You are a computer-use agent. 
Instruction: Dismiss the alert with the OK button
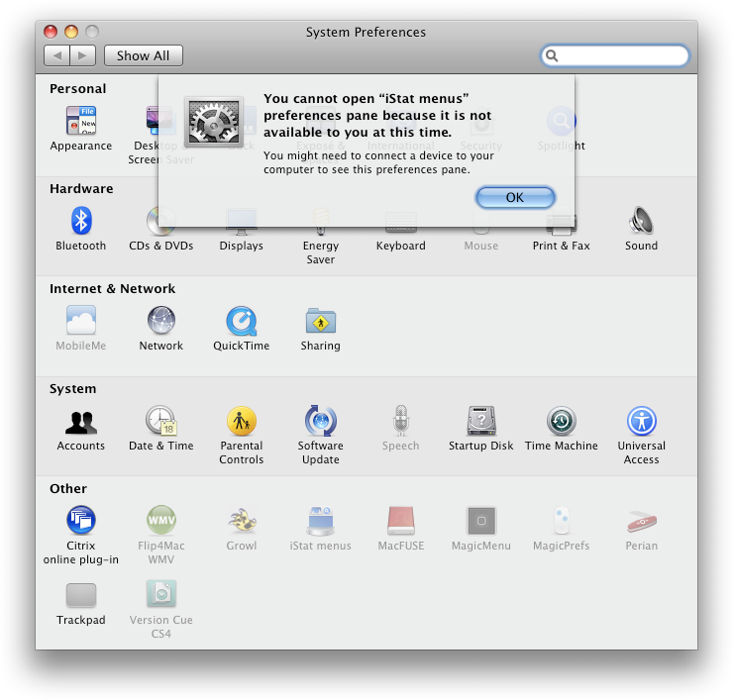click(515, 197)
